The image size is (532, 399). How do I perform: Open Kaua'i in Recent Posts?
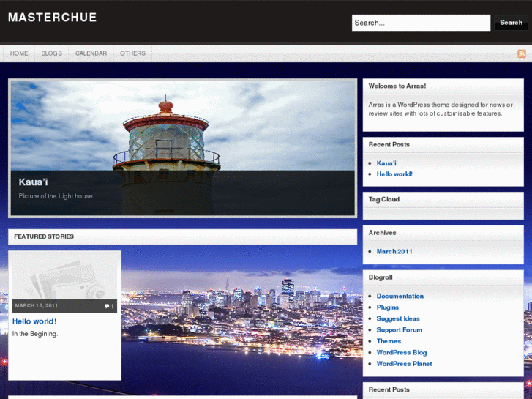point(386,163)
